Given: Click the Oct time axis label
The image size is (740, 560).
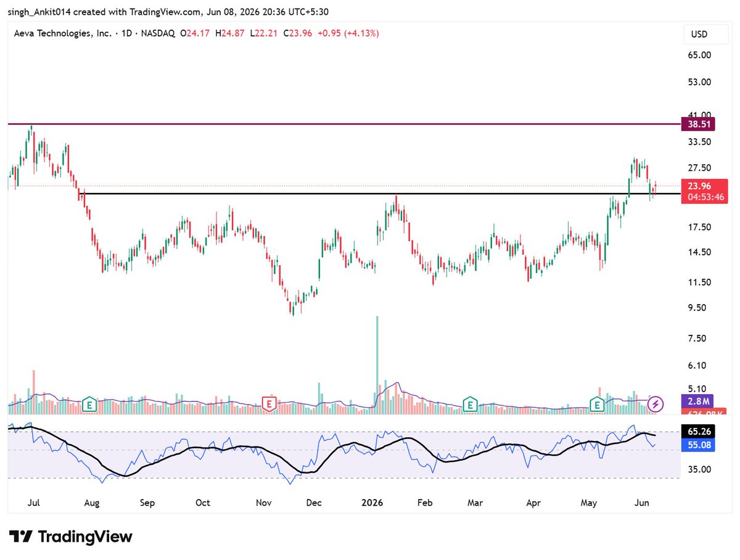Looking at the screenshot, I should click(x=203, y=503).
